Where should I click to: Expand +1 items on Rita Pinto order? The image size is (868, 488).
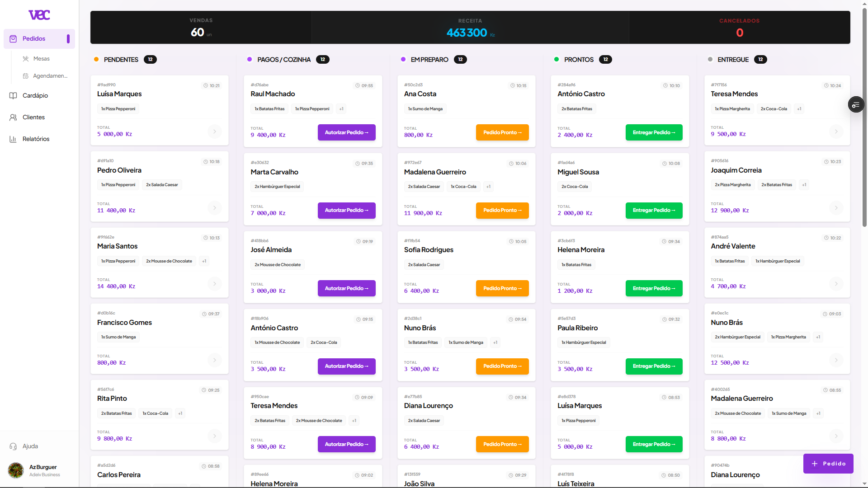pyautogui.click(x=180, y=413)
